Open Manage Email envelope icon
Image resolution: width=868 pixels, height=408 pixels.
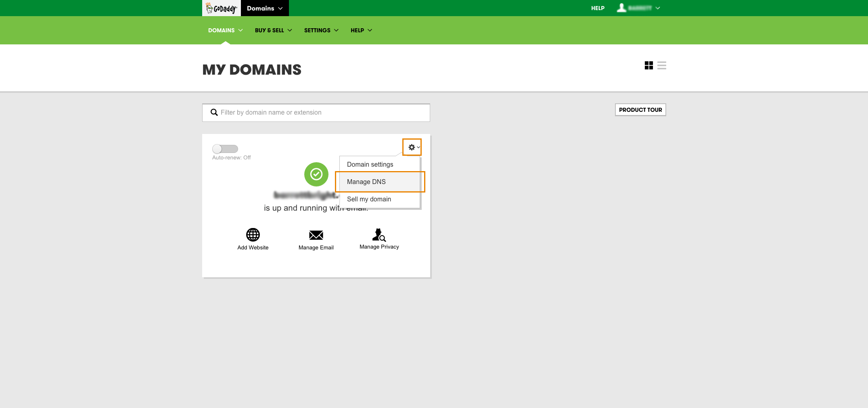316,235
